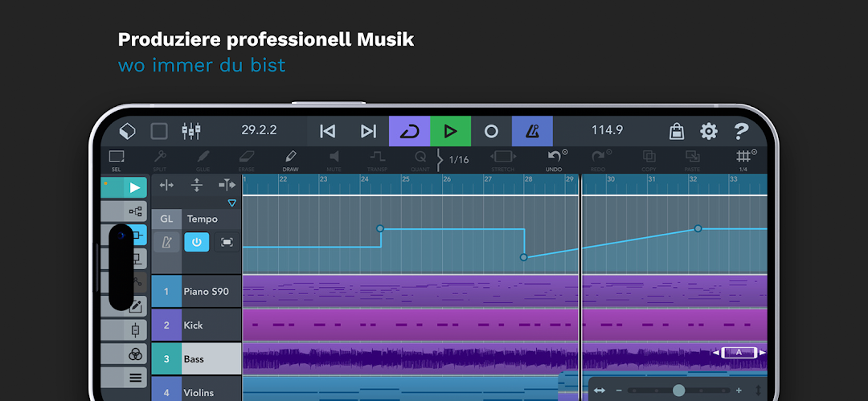Tap the 114.9 tempo display
Screen dimensions: 868x401
608,131
